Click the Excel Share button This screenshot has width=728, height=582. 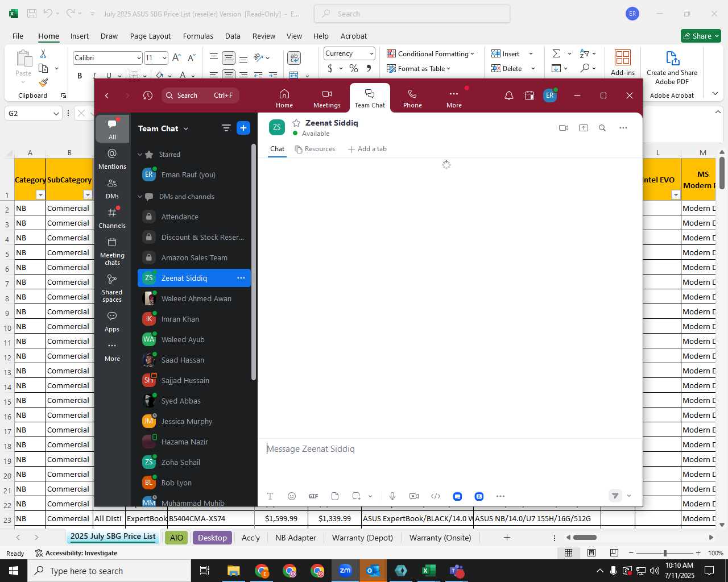[701, 36]
